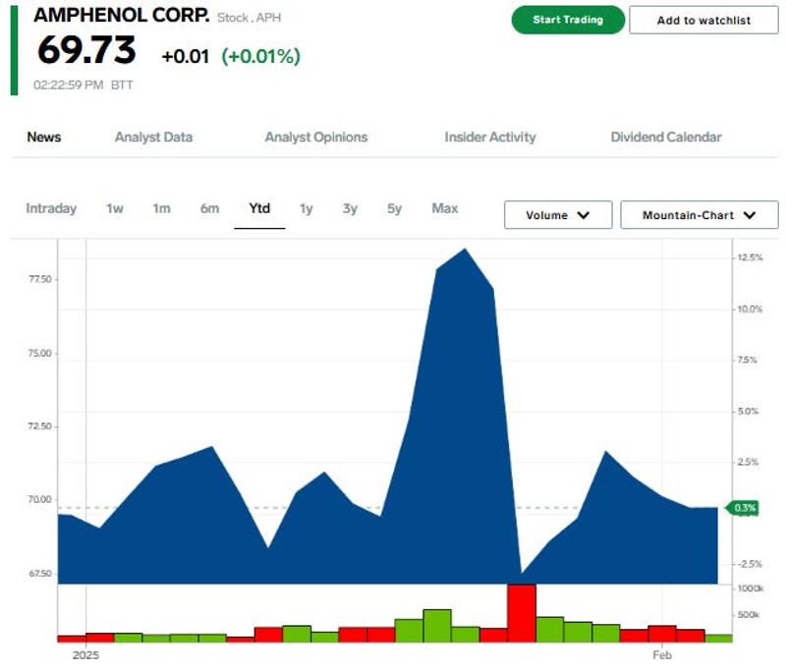Click the green 0.3% price marker
Viewport: 786px width, 672px height.
(x=744, y=508)
